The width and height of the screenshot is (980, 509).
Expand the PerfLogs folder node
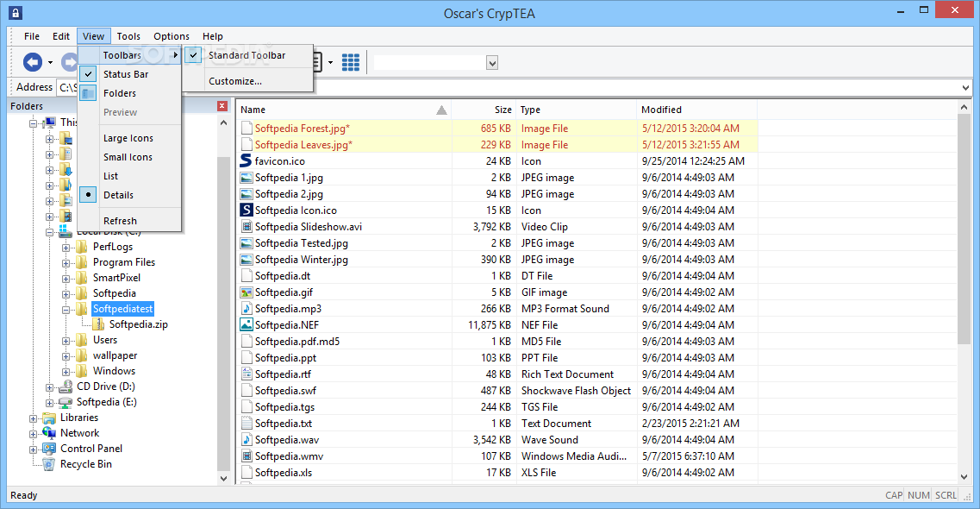[66, 247]
